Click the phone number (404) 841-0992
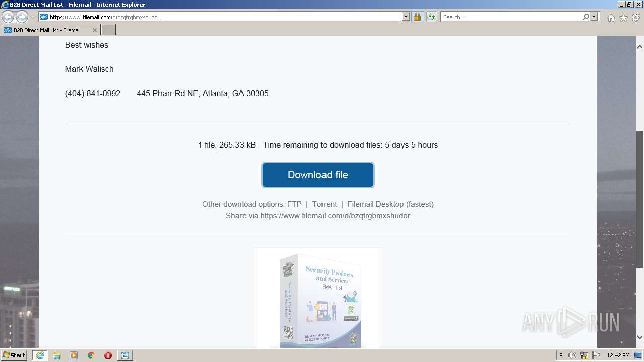The image size is (644, 362). [x=93, y=93]
